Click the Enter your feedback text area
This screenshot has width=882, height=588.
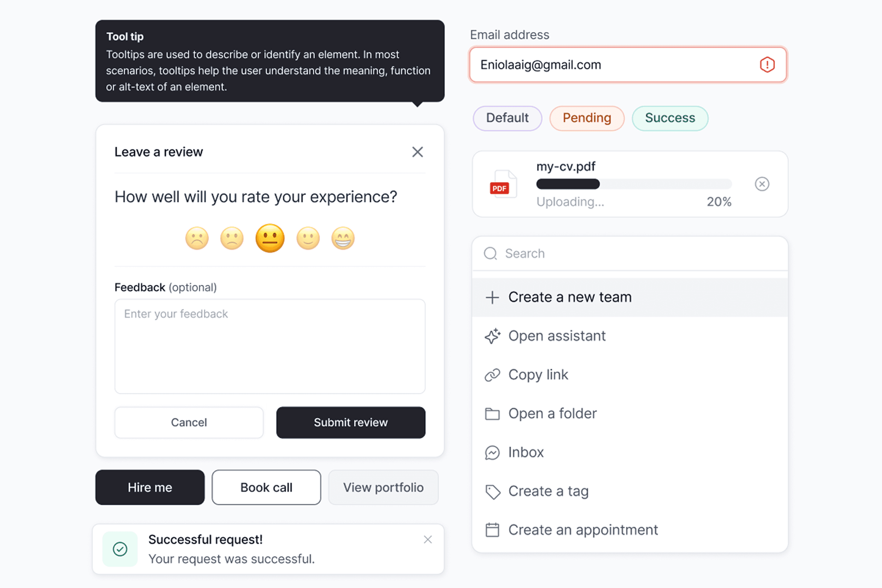[x=270, y=346]
